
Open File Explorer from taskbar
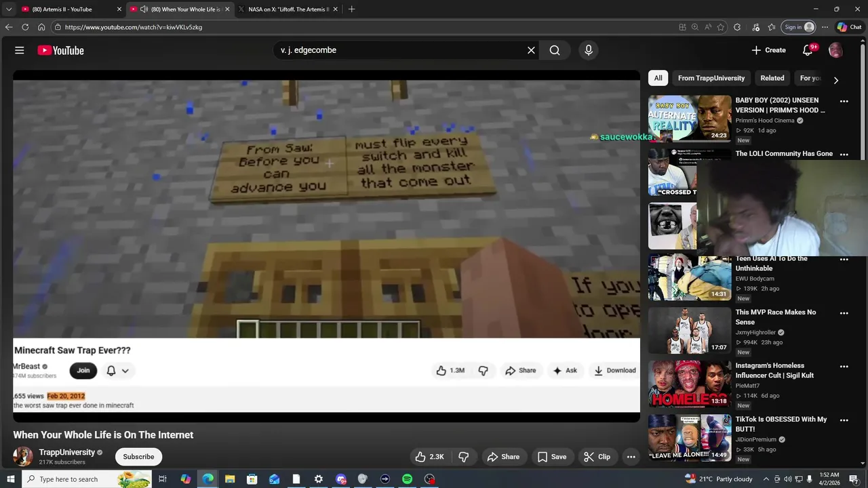230,479
